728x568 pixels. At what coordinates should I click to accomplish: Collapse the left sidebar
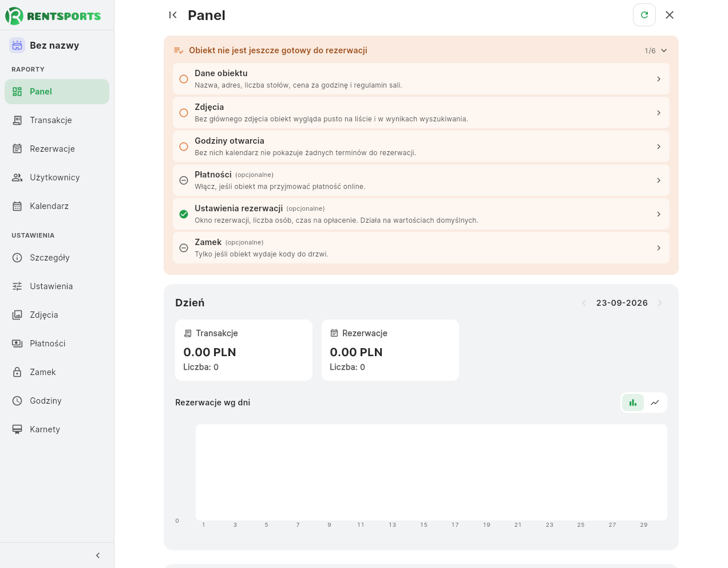(98, 555)
